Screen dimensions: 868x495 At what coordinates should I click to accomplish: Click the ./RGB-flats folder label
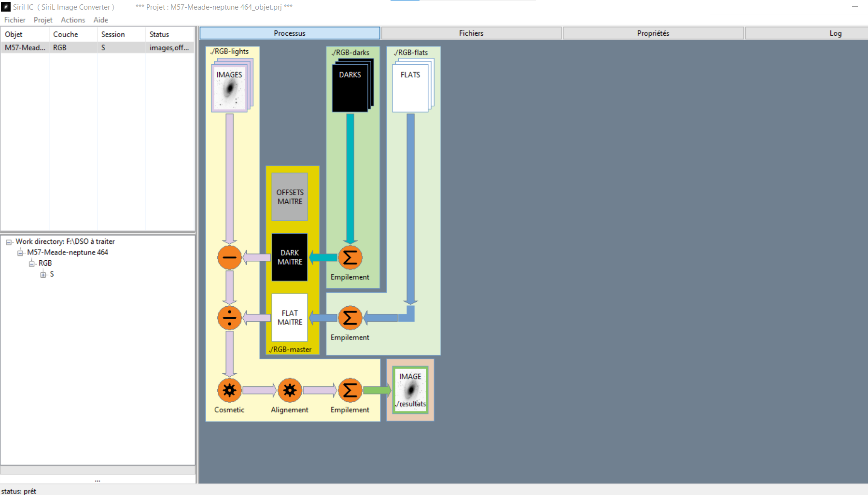[410, 52]
